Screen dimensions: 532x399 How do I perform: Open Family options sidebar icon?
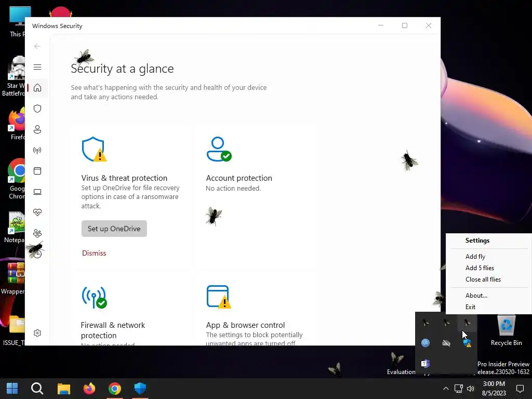pos(37,233)
